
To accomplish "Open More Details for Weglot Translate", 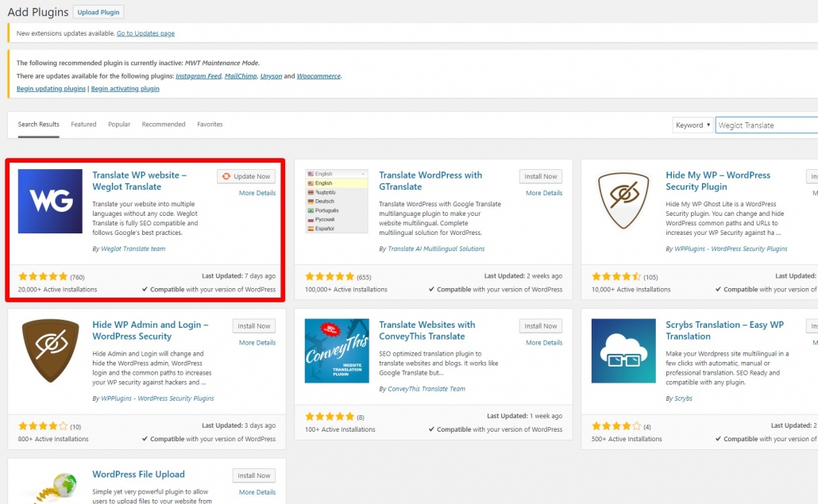I will (257, 193).
